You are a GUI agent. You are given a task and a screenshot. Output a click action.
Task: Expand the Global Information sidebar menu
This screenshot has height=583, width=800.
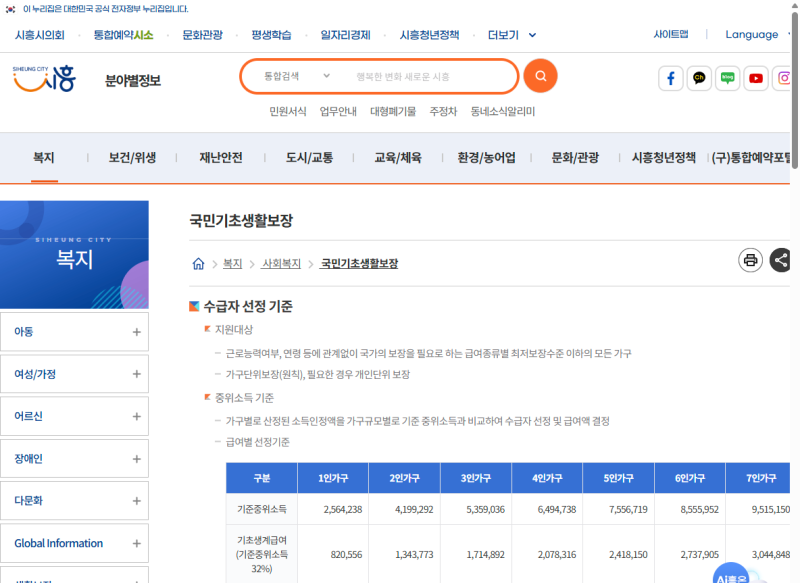tap(74, 543)
